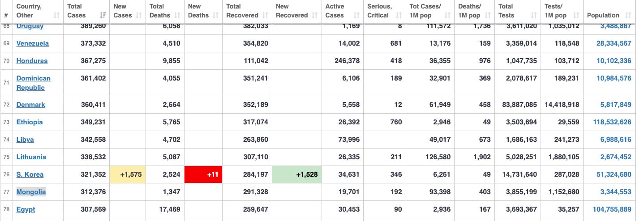Open the Venezuela country link
This screenshot has height=221, width=644.
33,43
